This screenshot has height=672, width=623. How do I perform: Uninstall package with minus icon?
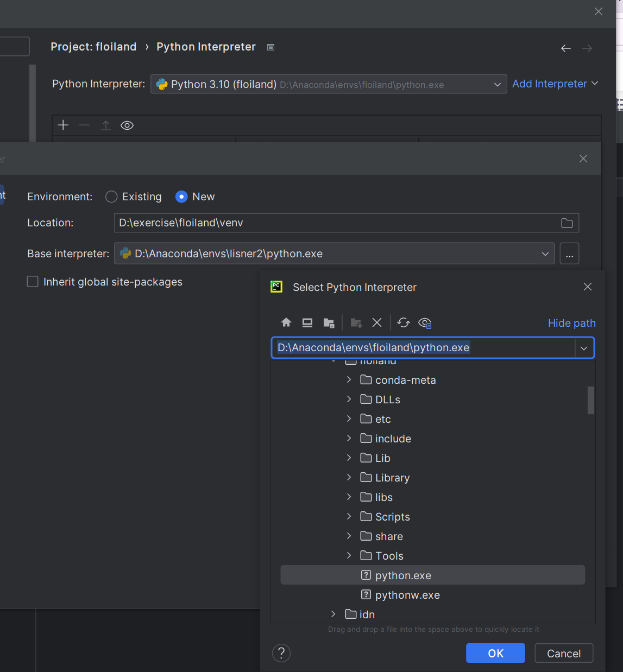tap(84, 125)
